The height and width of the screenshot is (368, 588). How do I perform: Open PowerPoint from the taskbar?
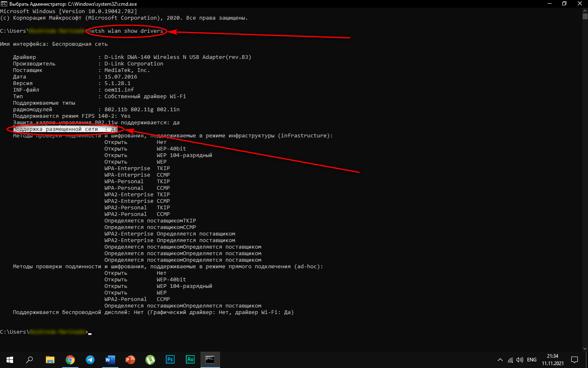pos(130,360)
